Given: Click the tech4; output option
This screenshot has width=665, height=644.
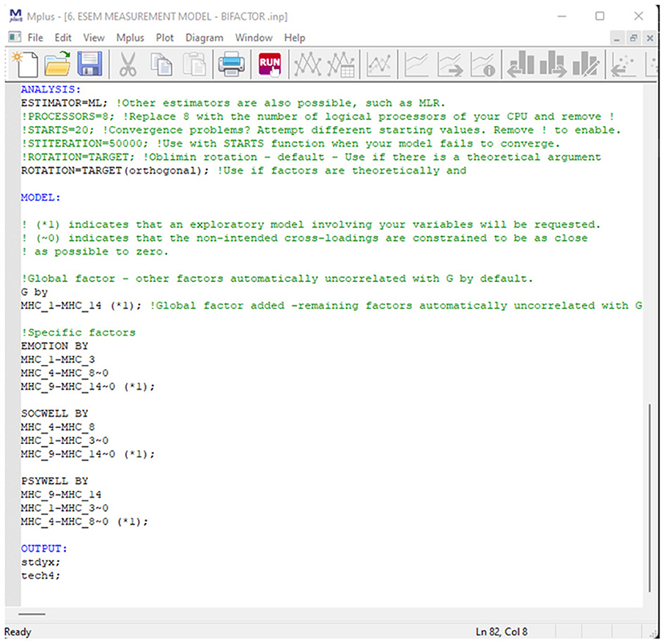Looking at the screenshot, I should 41,576.
